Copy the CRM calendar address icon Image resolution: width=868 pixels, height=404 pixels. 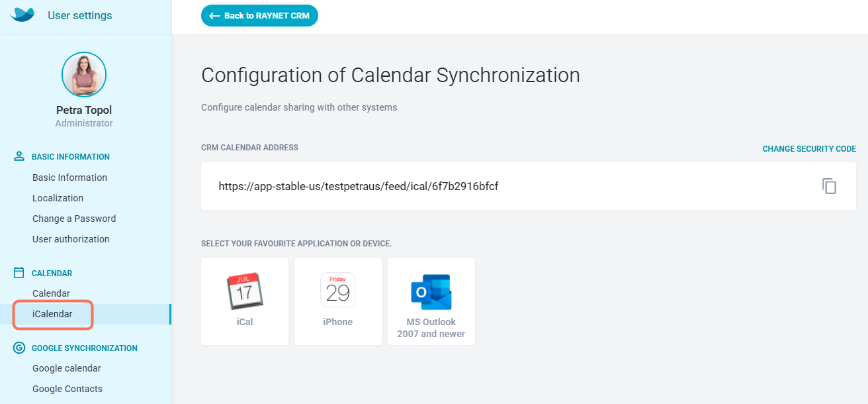click(829, 186)
